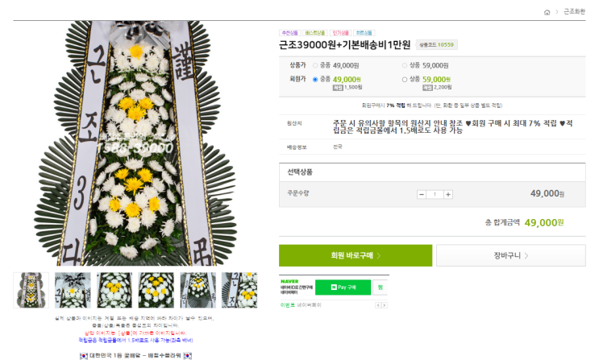Click the 추천상품 product tag
This screenshot has height=364, width=599.
(x=289, y=33)
